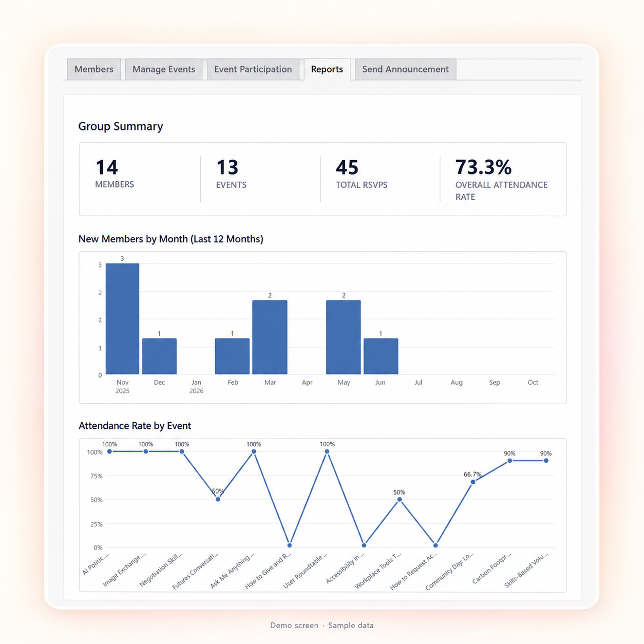Select the March bar in New Members chart
The height and width of the screenshot is (644, 644).
click(x=270, y=337)
